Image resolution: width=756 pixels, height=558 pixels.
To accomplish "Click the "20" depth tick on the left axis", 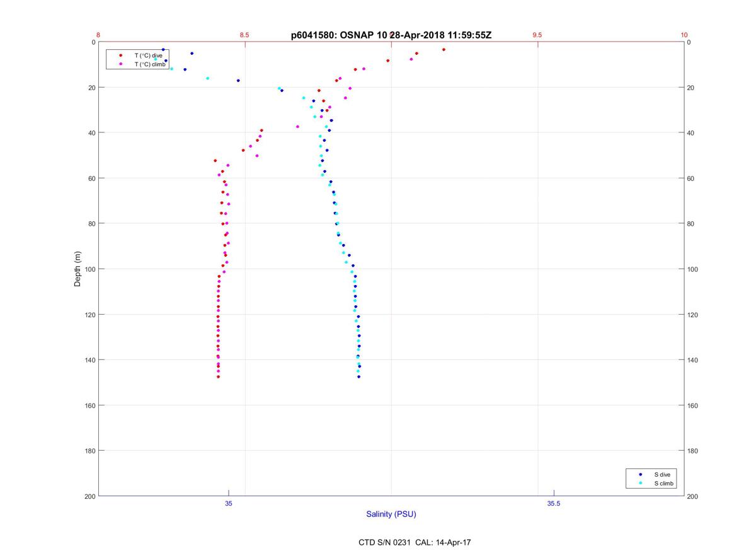I will tap(91, 88).
